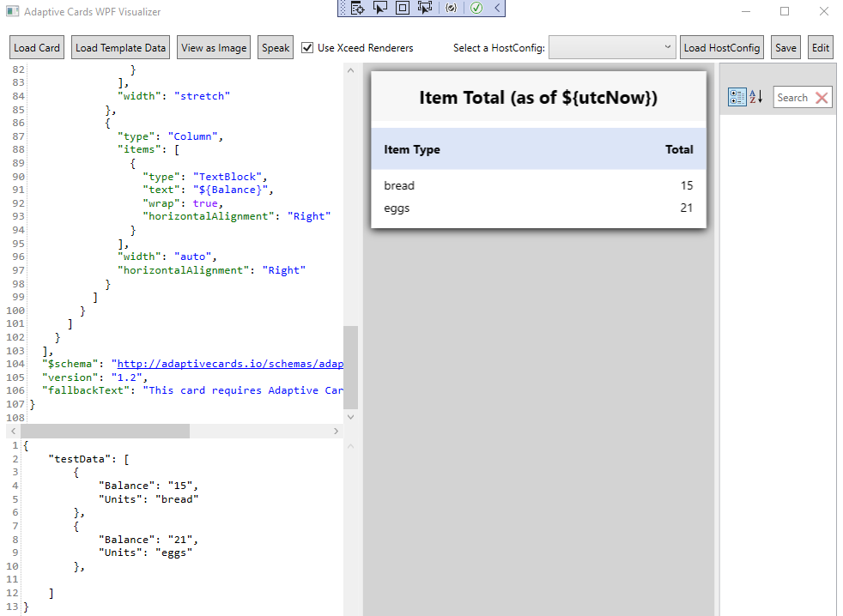Click the Speak button
The height and width of the screenshot is (616, 843).
click(275, 47)
